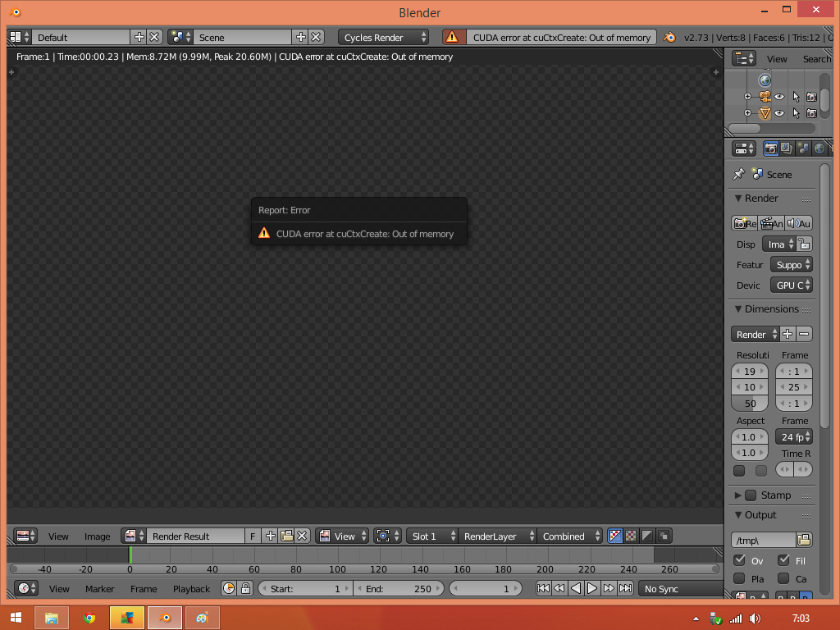Viewport: 840px width, 630px height.
Task: Delete the current Scene
Action: point(316,37)
